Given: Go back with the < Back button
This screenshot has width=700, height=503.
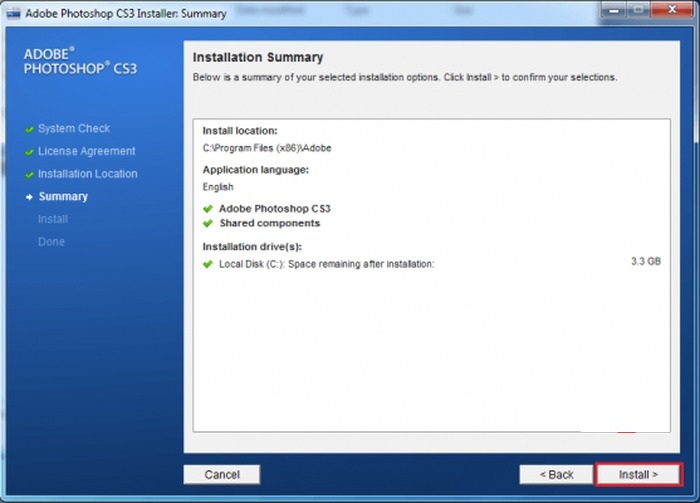Looking at the screenshot, I should click(556, 474).
